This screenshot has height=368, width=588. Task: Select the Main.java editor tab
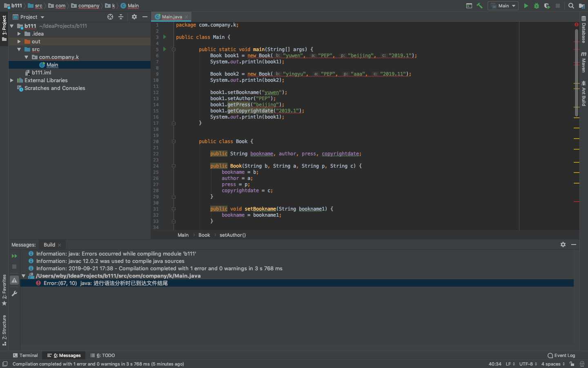tap(171, 17)
